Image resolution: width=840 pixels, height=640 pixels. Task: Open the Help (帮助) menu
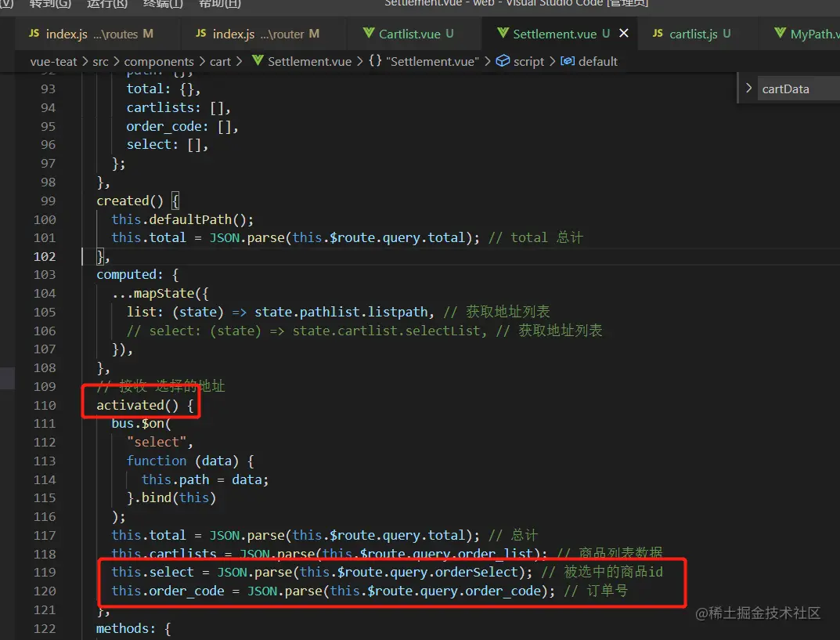[220, 4]
